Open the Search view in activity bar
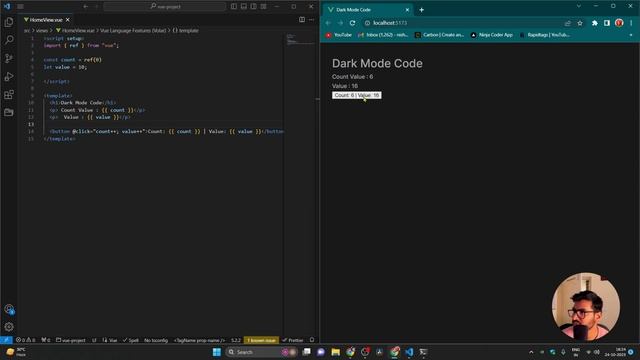640x360 pixels. click(x=9, y=40)
